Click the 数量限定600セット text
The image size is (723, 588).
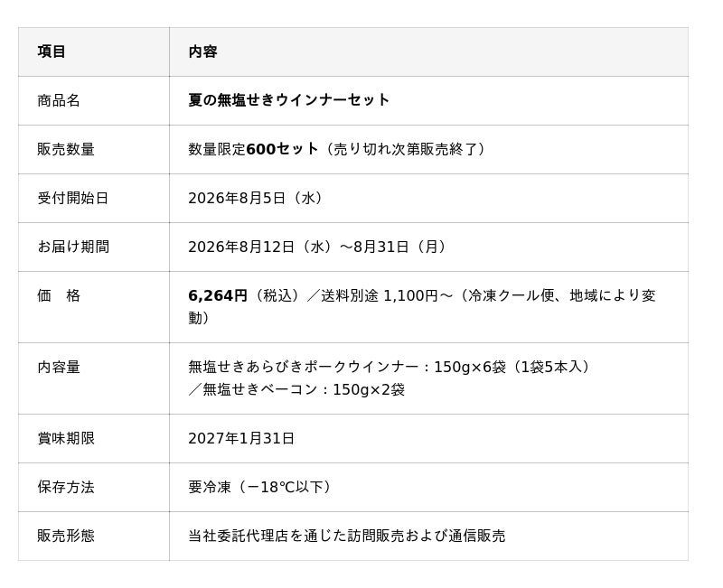(x=253, y=149)
